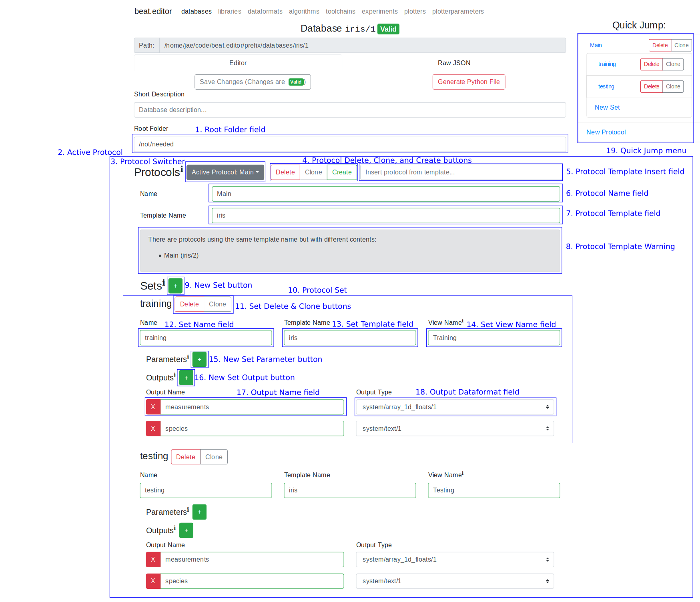Click the Database description input field
The width and height of the screenshot is (700, 602).
(349, 110)
